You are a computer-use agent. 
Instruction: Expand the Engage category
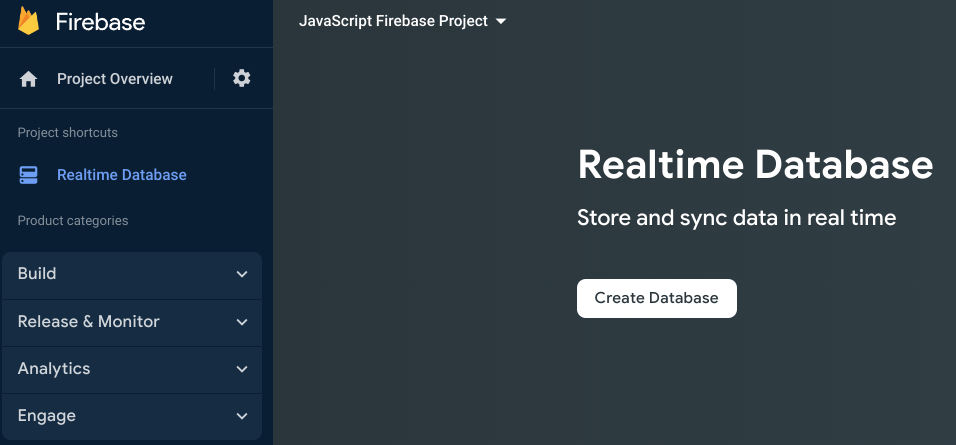(132, 416)
